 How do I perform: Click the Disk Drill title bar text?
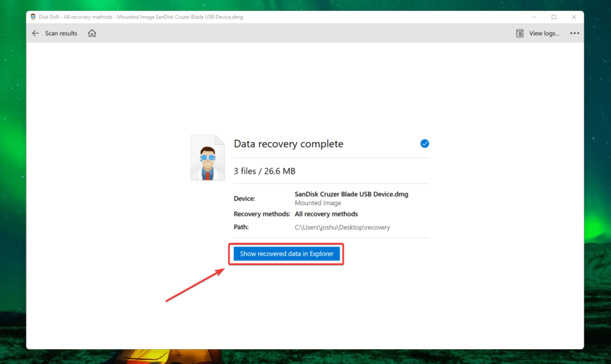coord(137,17)
